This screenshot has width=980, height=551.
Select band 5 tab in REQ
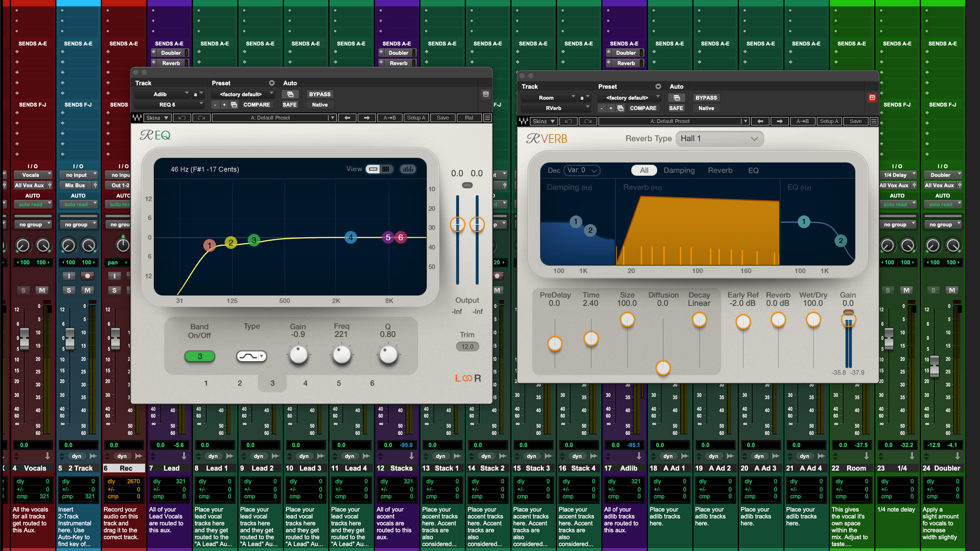coord(338,383)
